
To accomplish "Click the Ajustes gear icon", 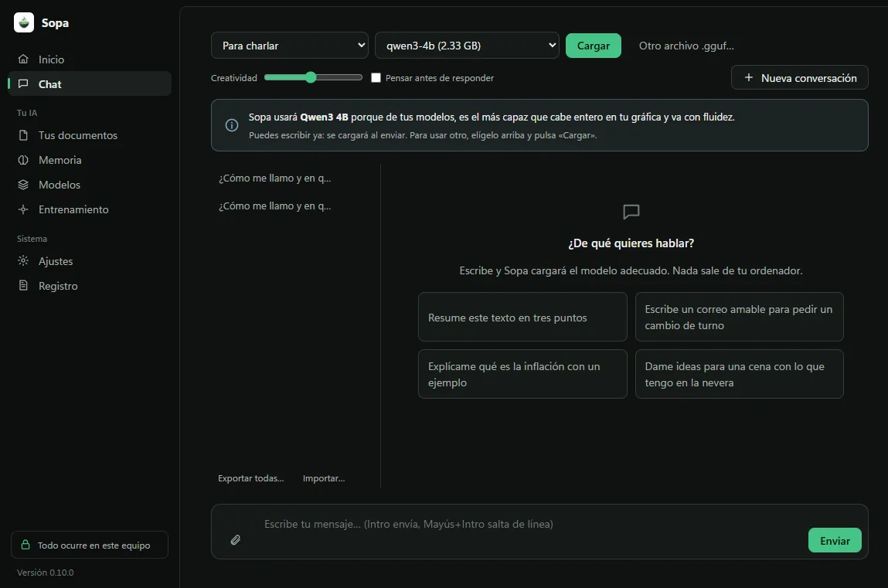I will point(23,260).
